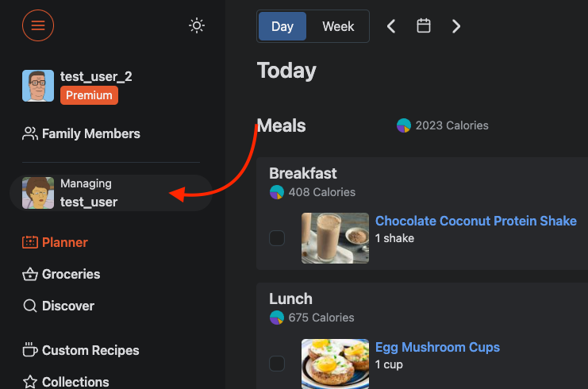
Task: Click the Custom Recipes cup icon
Action: click(30, 350)
